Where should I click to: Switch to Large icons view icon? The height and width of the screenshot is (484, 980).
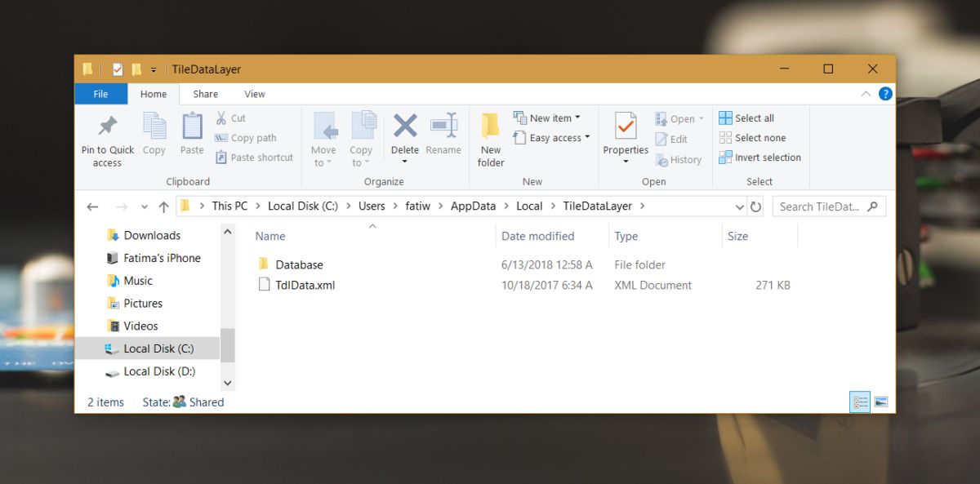coord(881,402)
